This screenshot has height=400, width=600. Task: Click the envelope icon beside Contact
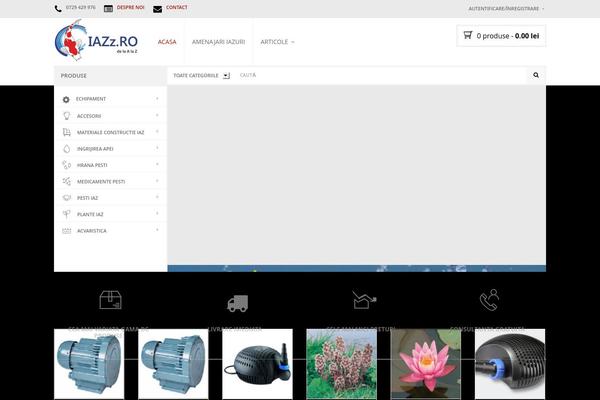[x=157, y=8]
